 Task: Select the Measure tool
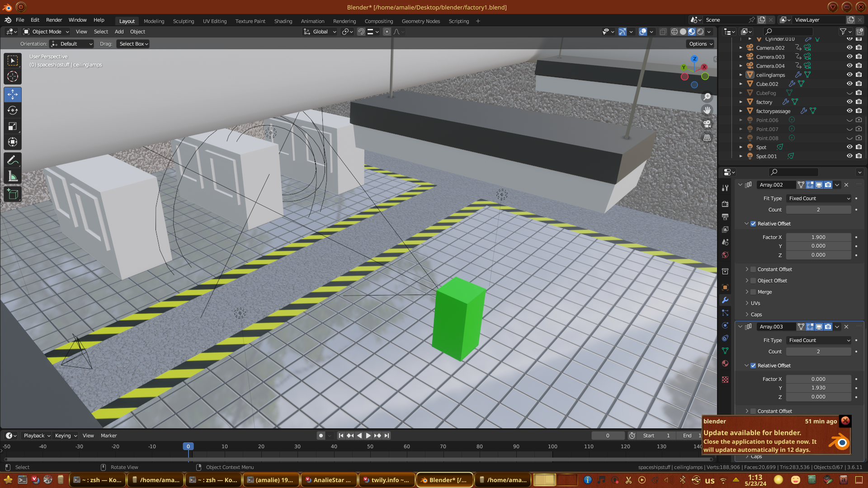coord(13,177)
